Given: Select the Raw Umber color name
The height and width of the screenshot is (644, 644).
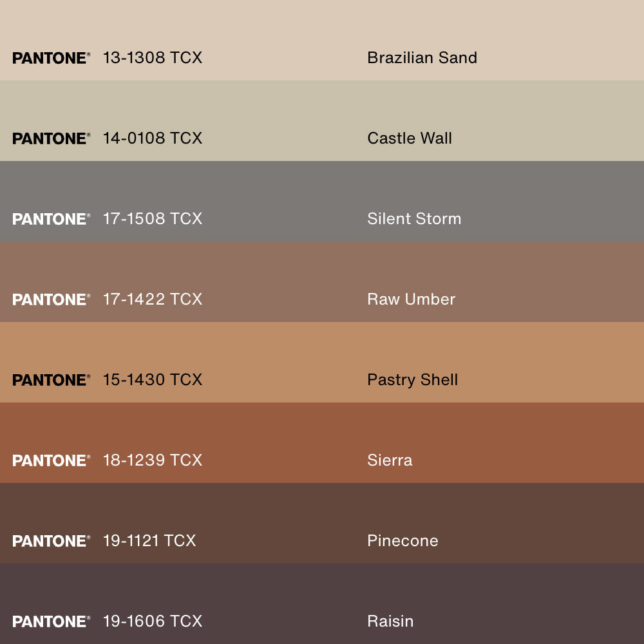Looking at the screenshot, I should [411, 299].
